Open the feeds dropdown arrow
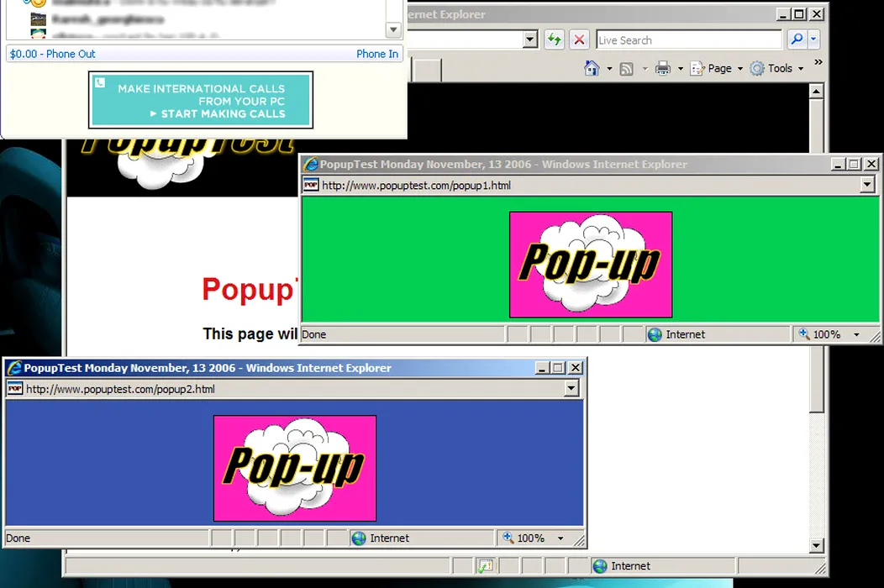The image size is (884, 588). click(x=645, y=69)
